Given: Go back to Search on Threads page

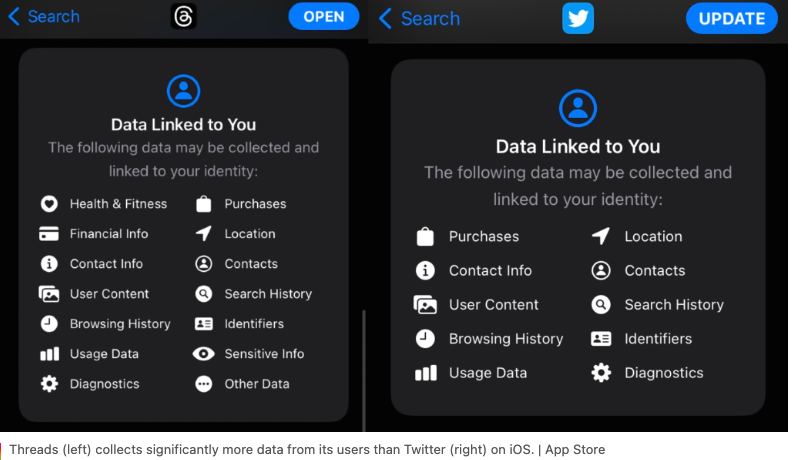Looking at the screenshot, I should point(44,16).
